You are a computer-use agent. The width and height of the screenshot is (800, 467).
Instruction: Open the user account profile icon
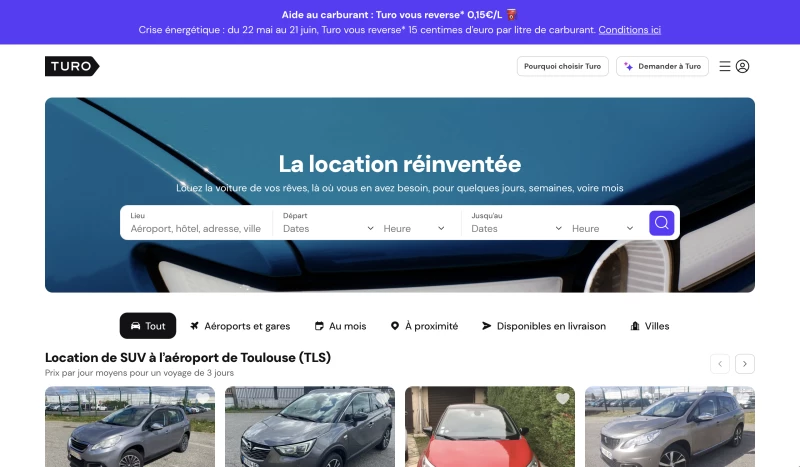[742, 66]
